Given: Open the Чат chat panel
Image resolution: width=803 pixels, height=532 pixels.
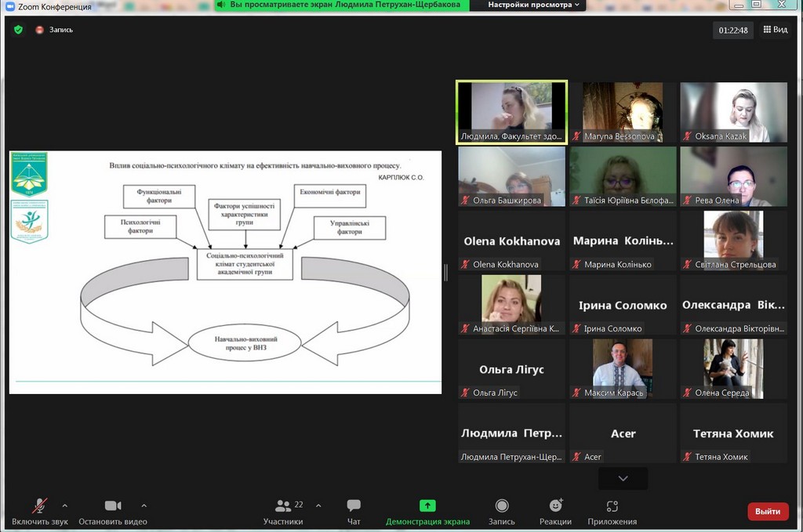Looking at the screenshot, I should 354,512.
